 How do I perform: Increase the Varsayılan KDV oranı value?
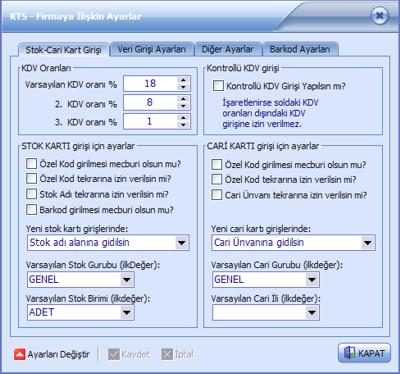click(183, 80)
